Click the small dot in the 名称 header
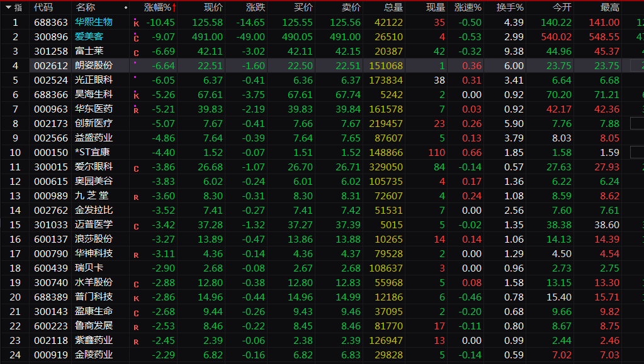The image size is (644, 364). 126,8
